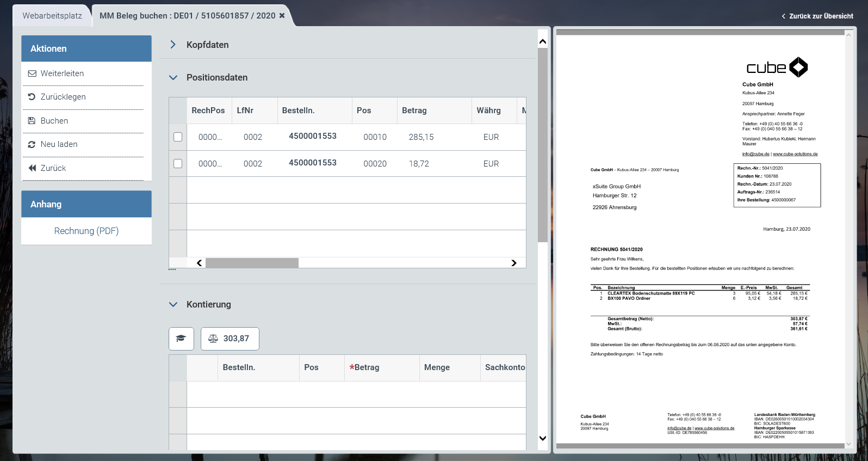Screen dimensions: 868x461
Task: Expand the Kopfdaten section
Action: click(x=173, y=45)
